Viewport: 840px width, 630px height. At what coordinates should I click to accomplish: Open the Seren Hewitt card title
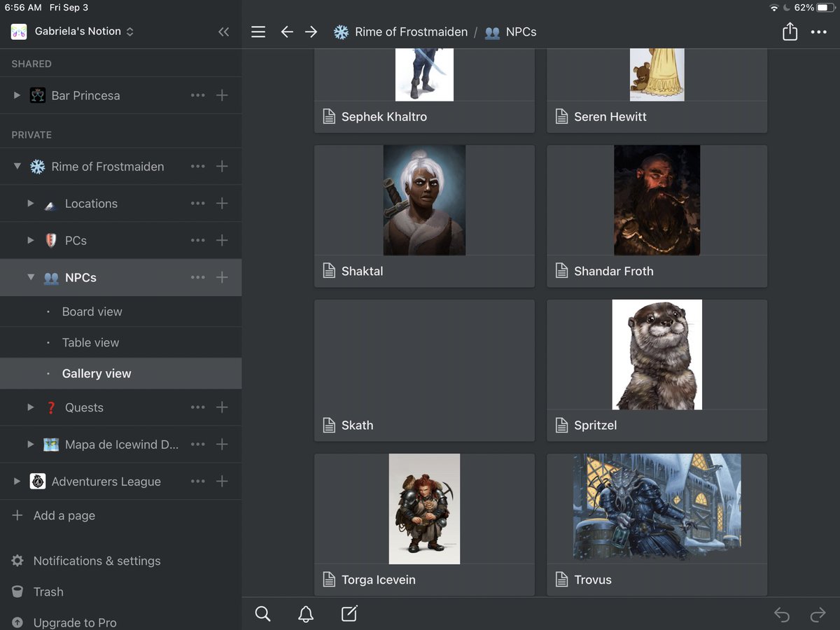tap(610, 117)
